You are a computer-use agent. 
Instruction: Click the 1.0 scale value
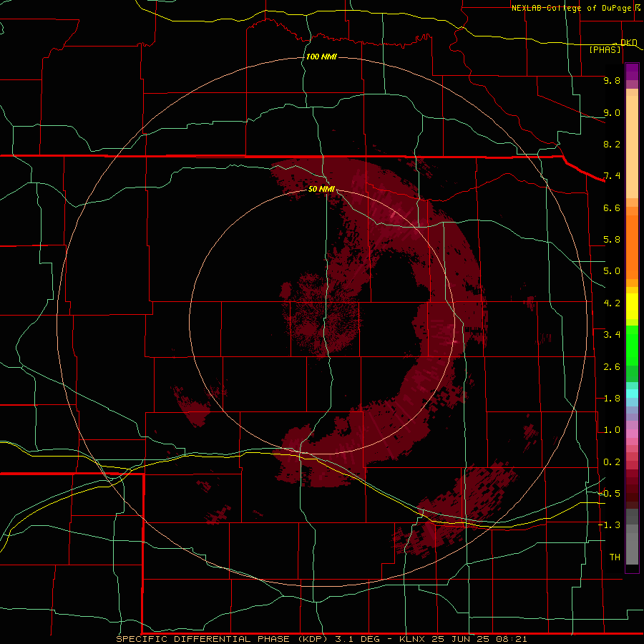pos(612,430)
